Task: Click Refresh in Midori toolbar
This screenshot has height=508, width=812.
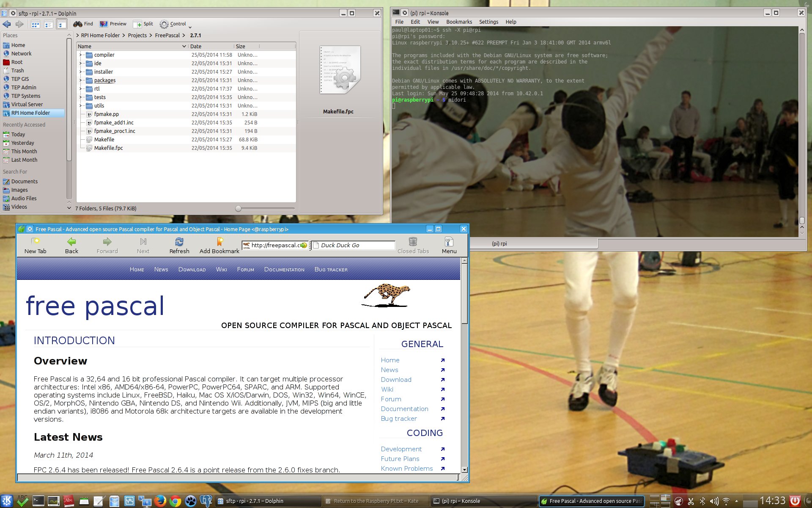Action: point(179,246)
